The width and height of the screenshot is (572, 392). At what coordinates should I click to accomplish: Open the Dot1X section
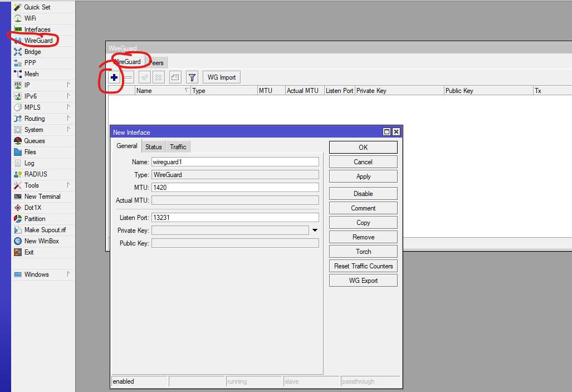coord(43,208)
